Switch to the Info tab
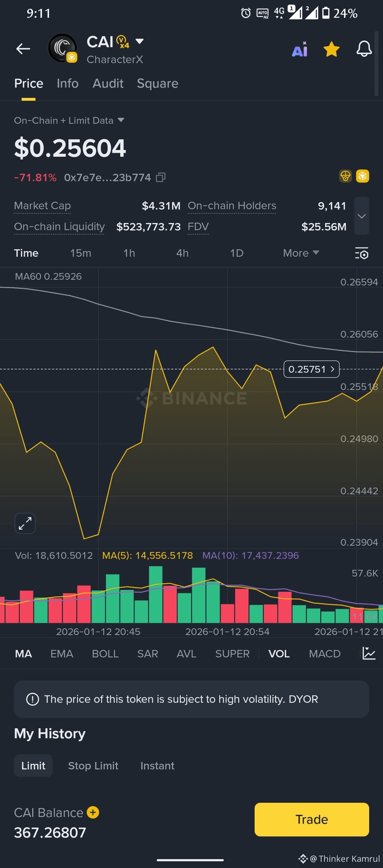The width and height of the screenshot is (383, 868). coord(67,84)
